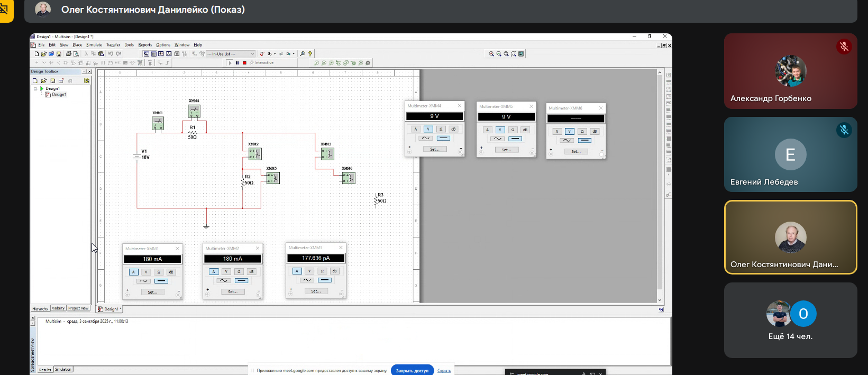This screenshot has height=375, width=868.
Task: Click the XMM5 multimeter component on schematic
Action: 273,178
